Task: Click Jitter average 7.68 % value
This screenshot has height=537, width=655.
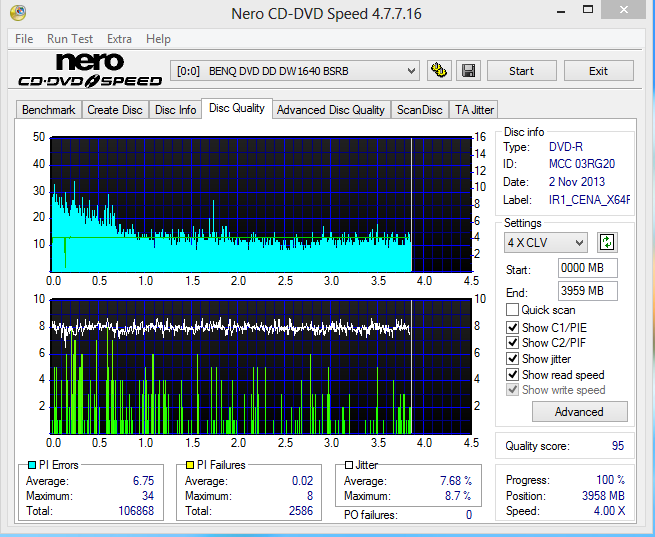Action: [456, 481]
